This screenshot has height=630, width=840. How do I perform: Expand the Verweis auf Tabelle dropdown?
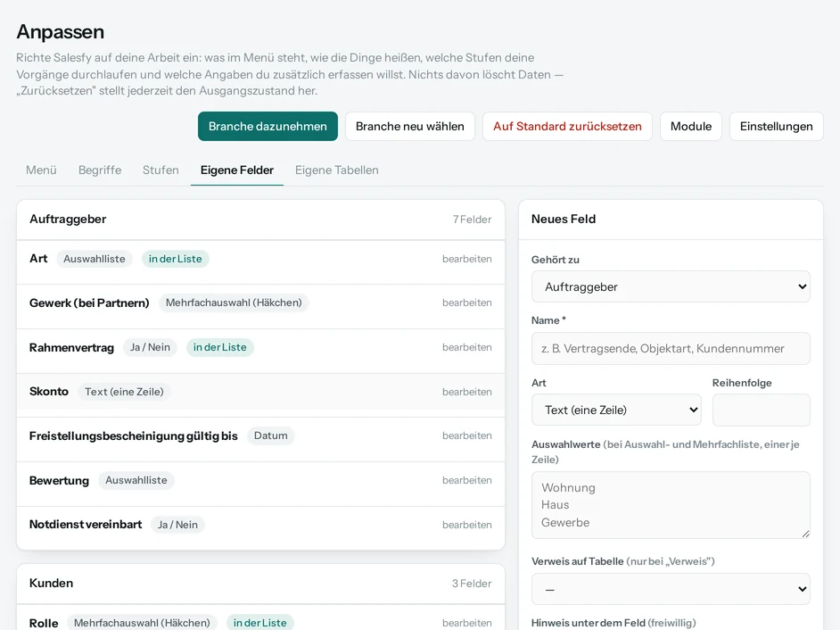pyautogui.click(x=671, y=589)
